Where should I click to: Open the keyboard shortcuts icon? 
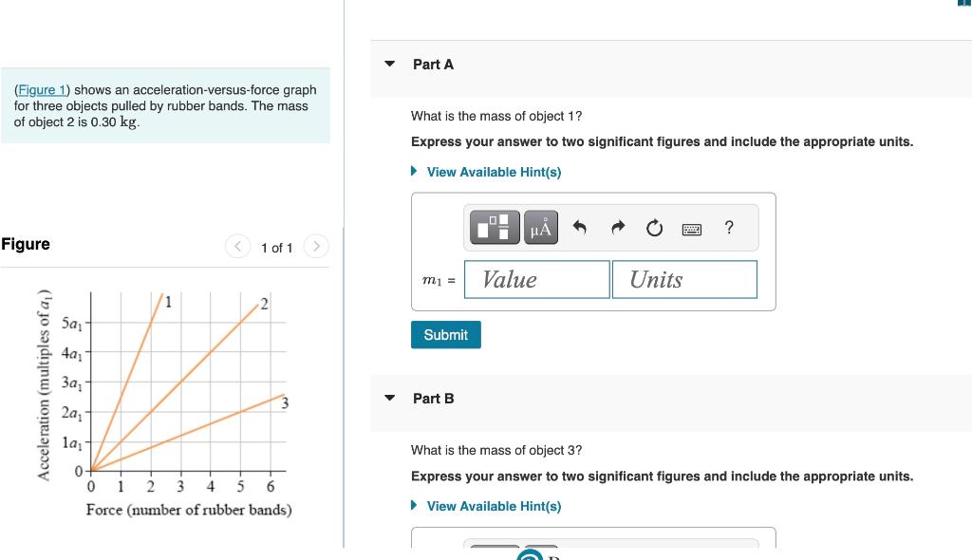tap(692, 228)
